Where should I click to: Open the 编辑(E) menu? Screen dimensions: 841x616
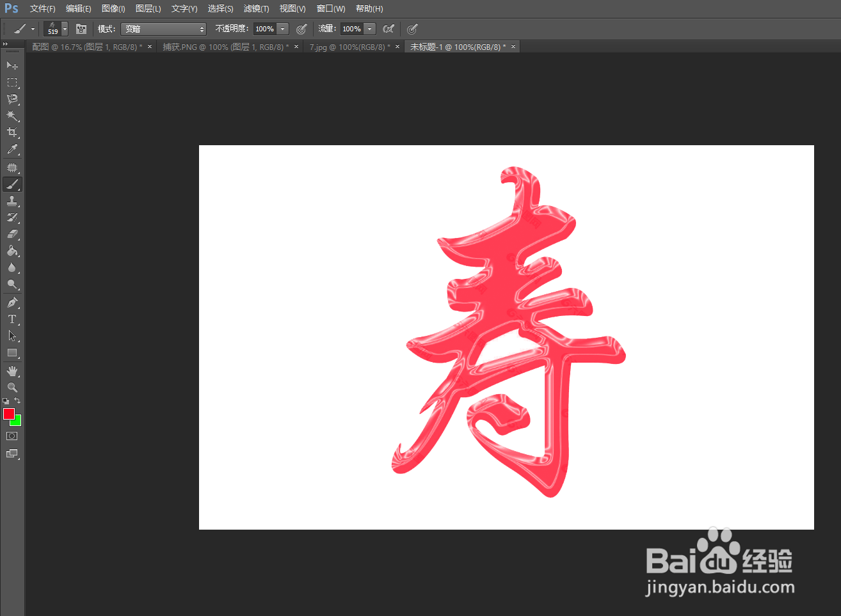pyautogui.click(x=79, y=9)
